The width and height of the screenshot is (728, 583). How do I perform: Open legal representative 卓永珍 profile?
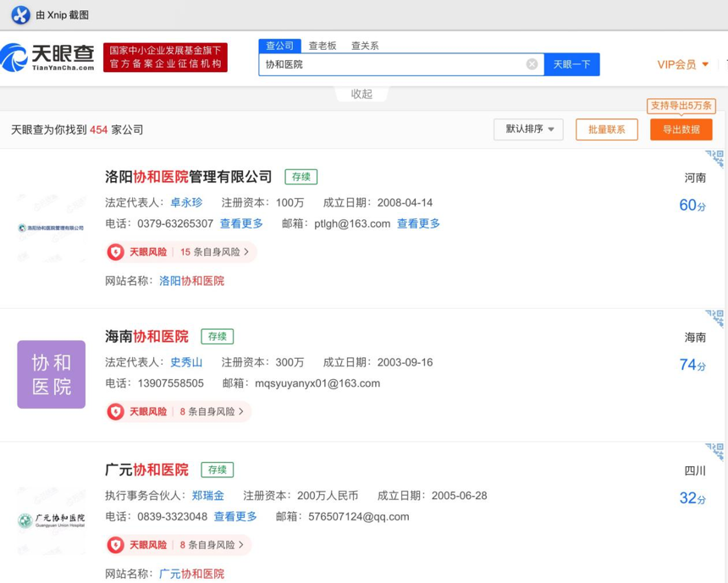click(x=186, y=202)
